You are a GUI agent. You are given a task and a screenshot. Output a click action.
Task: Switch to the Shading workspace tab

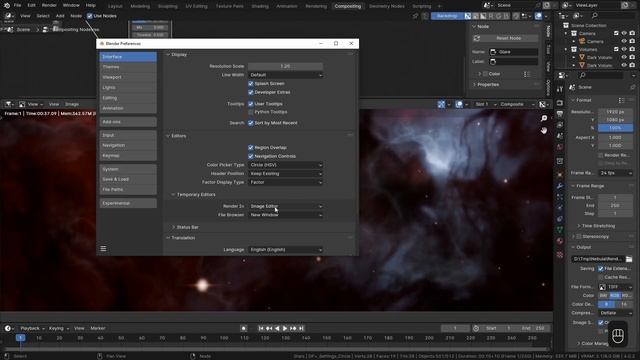click(260, 6)
